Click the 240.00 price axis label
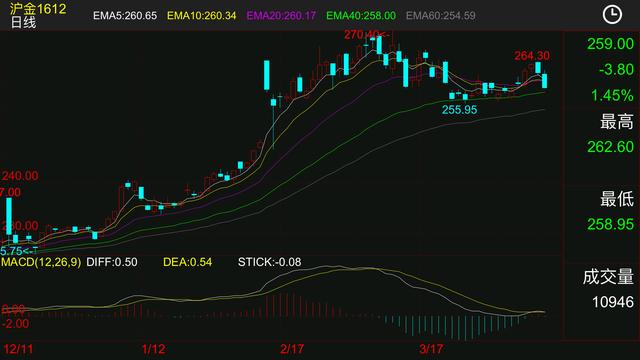Viewport: 640px width, 360px height. pos(20,176)
